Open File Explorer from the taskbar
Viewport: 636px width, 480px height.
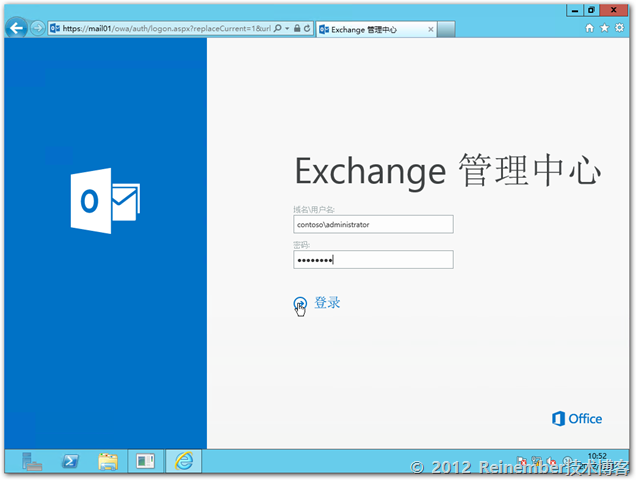click(x=107, y=462)
